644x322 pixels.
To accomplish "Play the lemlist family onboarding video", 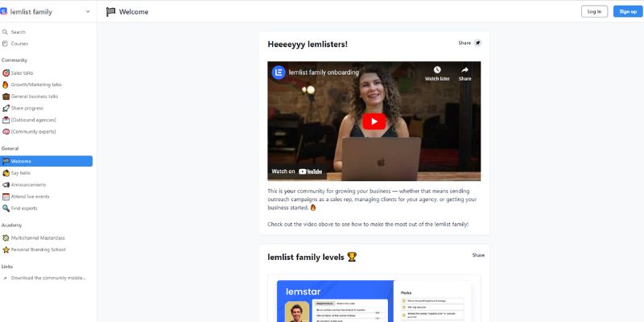I will [x=374, y=122].
